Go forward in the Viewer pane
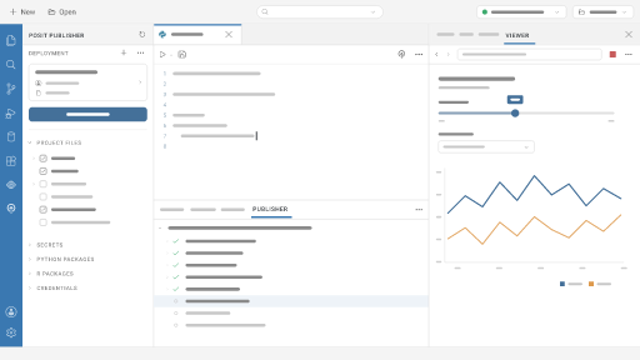This screenshot has height=360, width=640. coord(448,54)
